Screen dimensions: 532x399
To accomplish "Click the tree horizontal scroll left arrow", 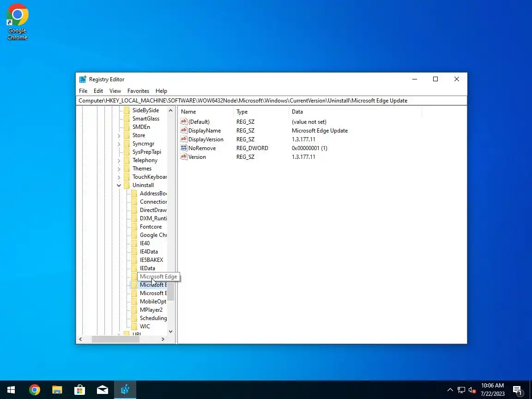I will [x=80, y=339].
